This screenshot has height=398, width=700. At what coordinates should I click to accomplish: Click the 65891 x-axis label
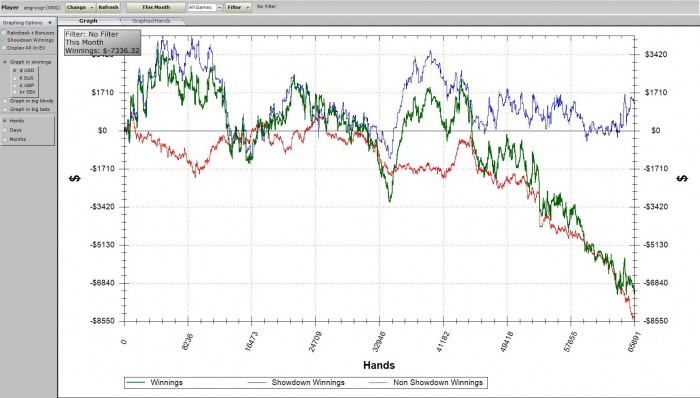point(633,342)
